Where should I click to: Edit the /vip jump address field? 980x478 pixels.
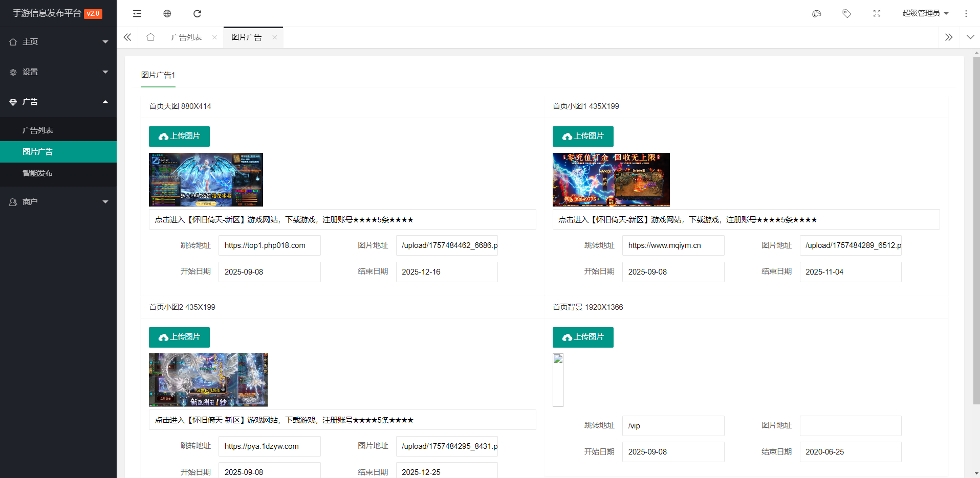[673, 426]
